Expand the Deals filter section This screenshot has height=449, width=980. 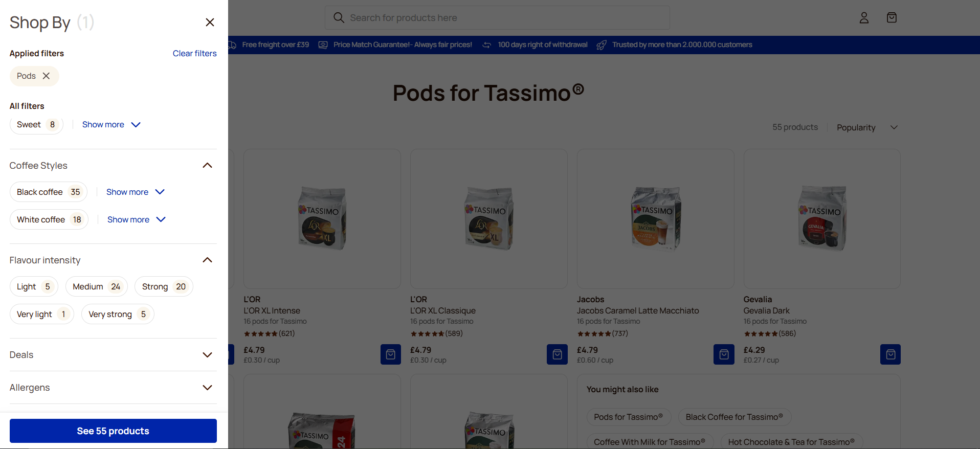pyautogui.click(x=207, y=355)
